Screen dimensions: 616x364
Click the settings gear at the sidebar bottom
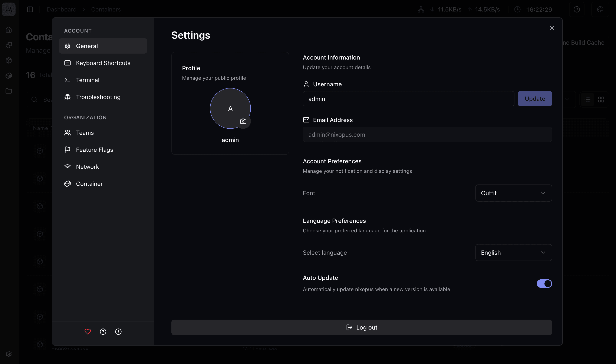click(x=9, y=354)
